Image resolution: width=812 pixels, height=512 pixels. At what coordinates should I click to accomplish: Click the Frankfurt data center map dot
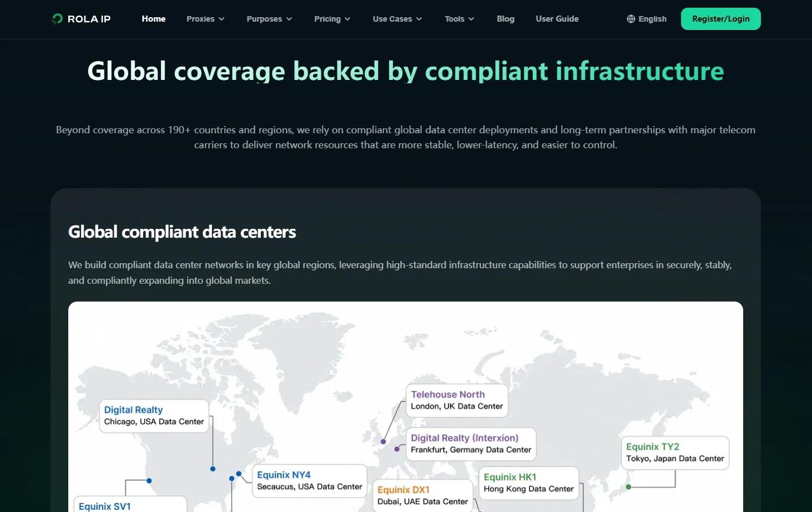click(396, 449)
